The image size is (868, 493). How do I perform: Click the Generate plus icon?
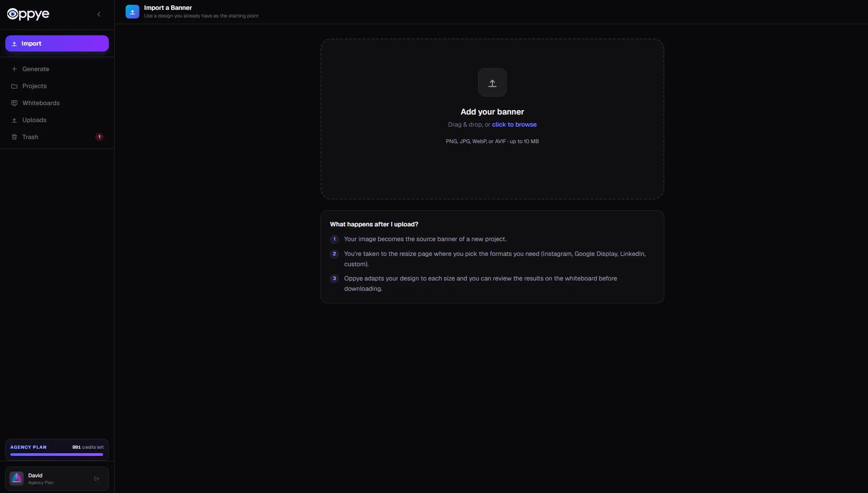click(14, 69)
